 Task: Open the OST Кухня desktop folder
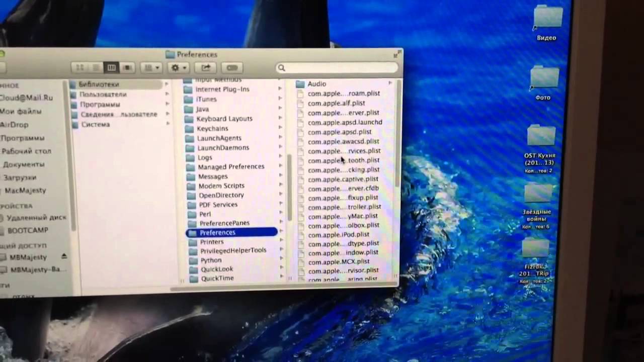click(x=540, y=149)
